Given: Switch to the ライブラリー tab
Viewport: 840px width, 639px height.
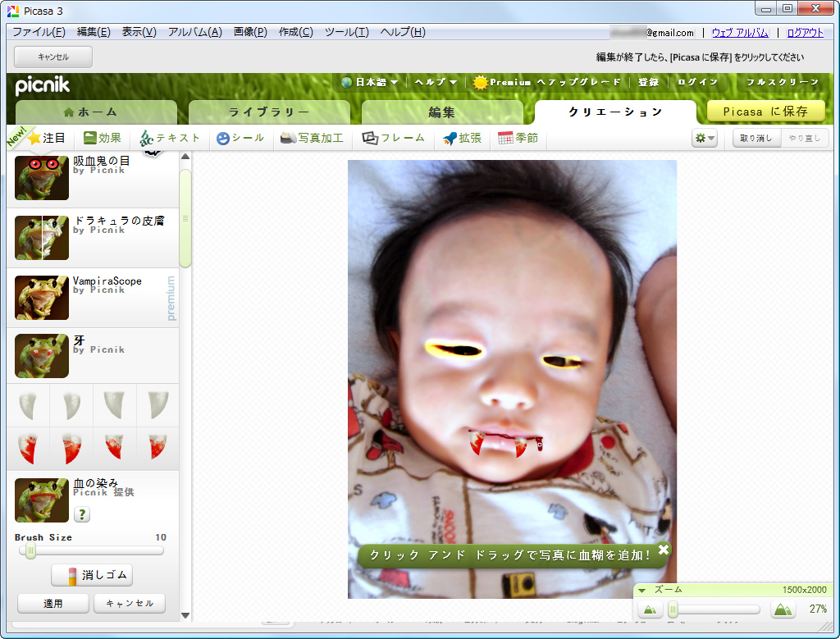Looking at the screenshot, I should coord(268,112).
